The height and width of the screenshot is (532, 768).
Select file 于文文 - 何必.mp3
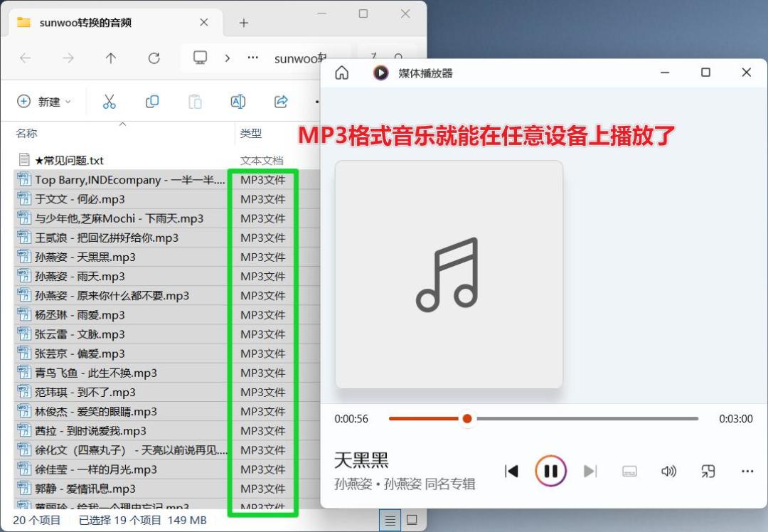80,199
